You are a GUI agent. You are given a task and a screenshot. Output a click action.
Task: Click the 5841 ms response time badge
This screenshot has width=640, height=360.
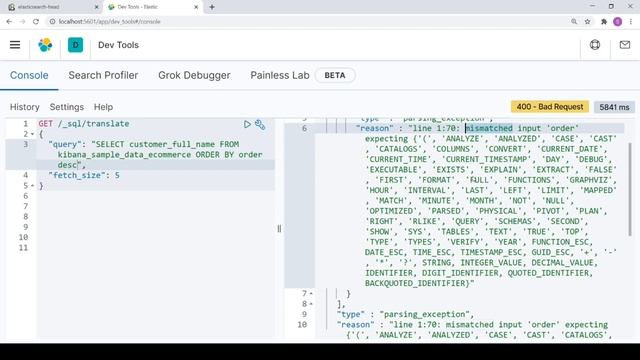614,107
